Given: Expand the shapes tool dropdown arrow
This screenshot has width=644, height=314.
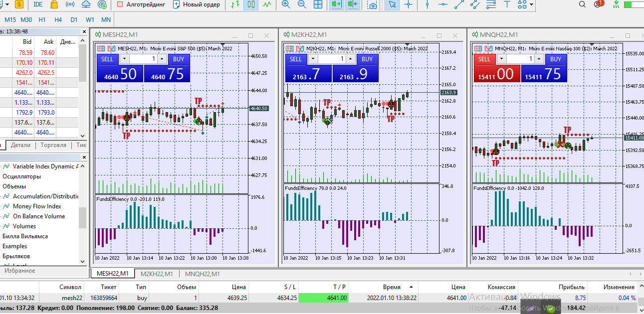Looking at the screenshot, I should (x=531, y=4).
